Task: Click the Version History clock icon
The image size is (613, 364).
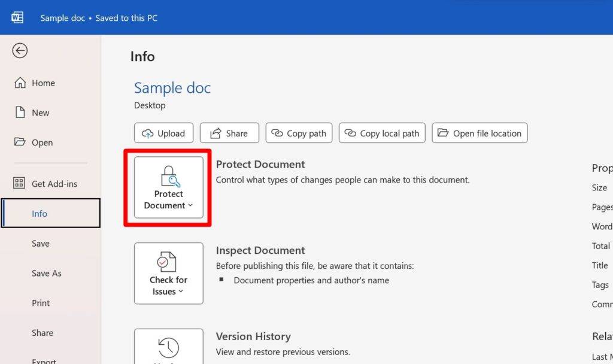Action: point(168,346)
